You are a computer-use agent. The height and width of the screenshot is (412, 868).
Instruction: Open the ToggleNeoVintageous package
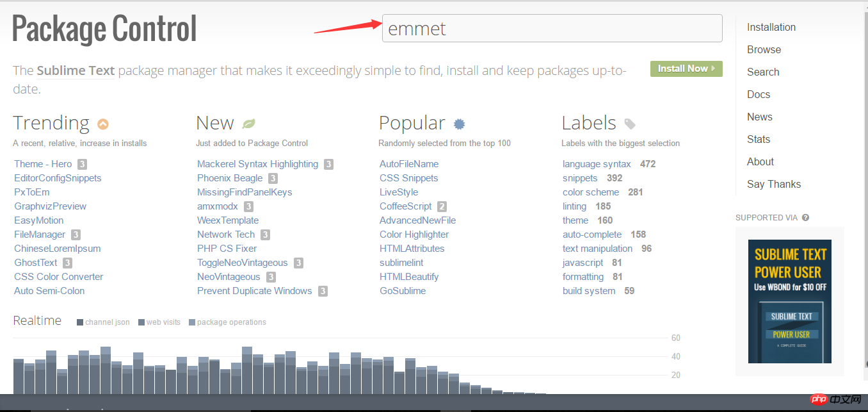coord(243,263)
